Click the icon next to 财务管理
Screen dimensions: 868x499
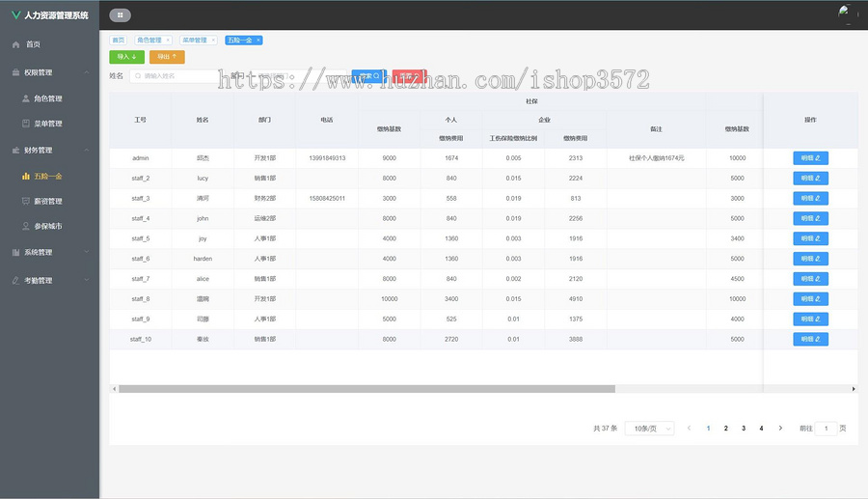click(x=16, y=151)
